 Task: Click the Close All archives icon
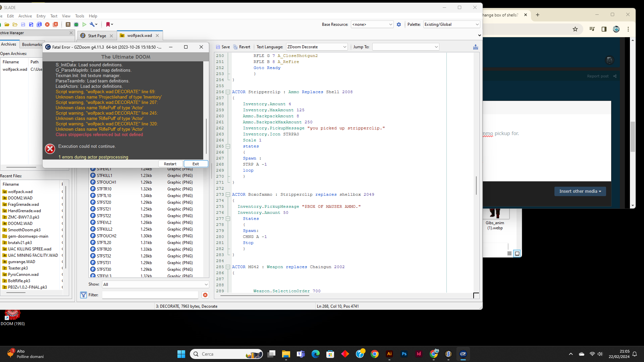point(56,24)
